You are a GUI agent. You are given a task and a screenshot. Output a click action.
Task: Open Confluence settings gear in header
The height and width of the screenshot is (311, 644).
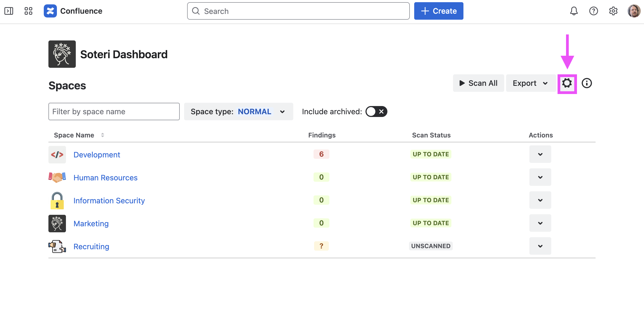(x=613, y=11)
